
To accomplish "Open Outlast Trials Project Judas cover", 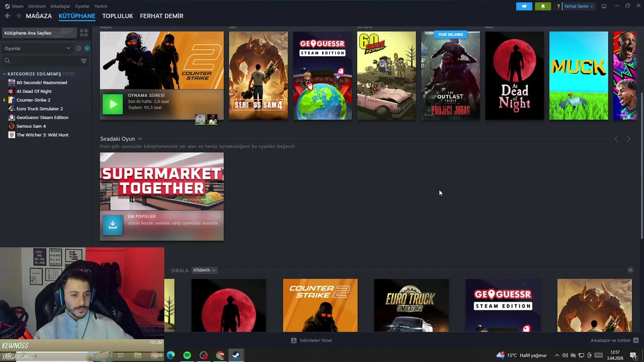I will click(x=450, y=75).
